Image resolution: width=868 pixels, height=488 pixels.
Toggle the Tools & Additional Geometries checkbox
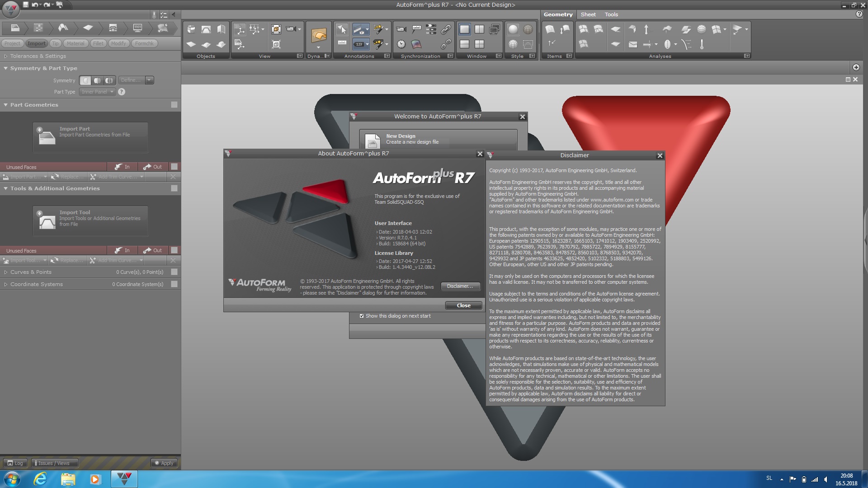click(x=174, y=188)
